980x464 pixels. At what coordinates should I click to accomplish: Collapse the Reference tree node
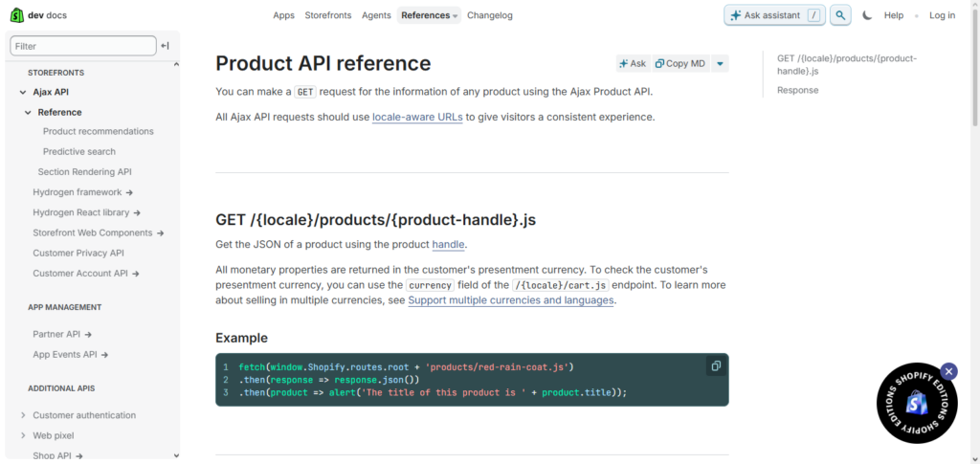point(28,112)
